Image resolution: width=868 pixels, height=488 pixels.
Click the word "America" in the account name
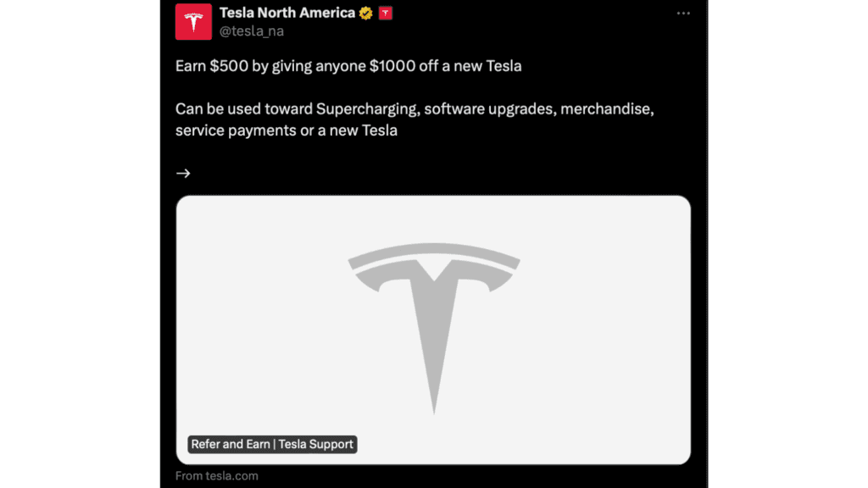[323, 14]
